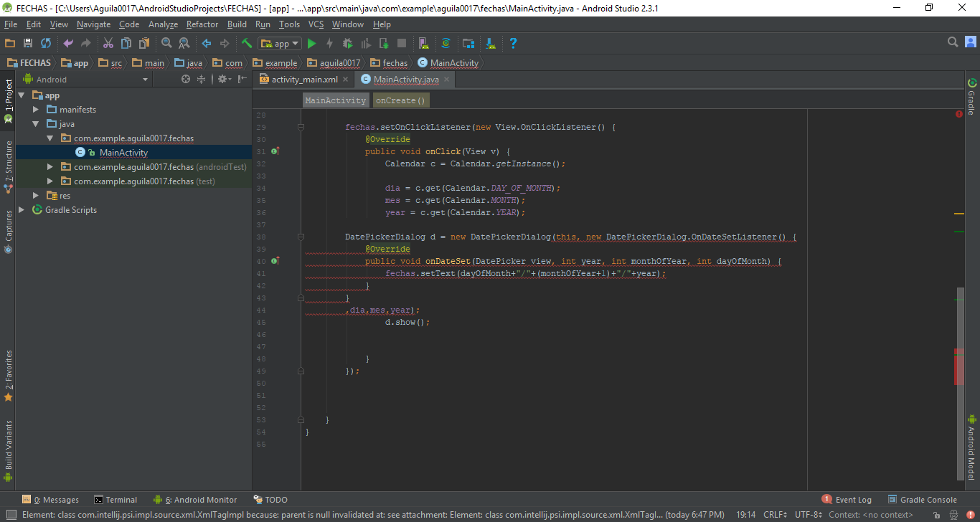Click Sync Project with Gradle Files icon
The height and width of the screenshot is (522, 980).
tap(446, 44)
